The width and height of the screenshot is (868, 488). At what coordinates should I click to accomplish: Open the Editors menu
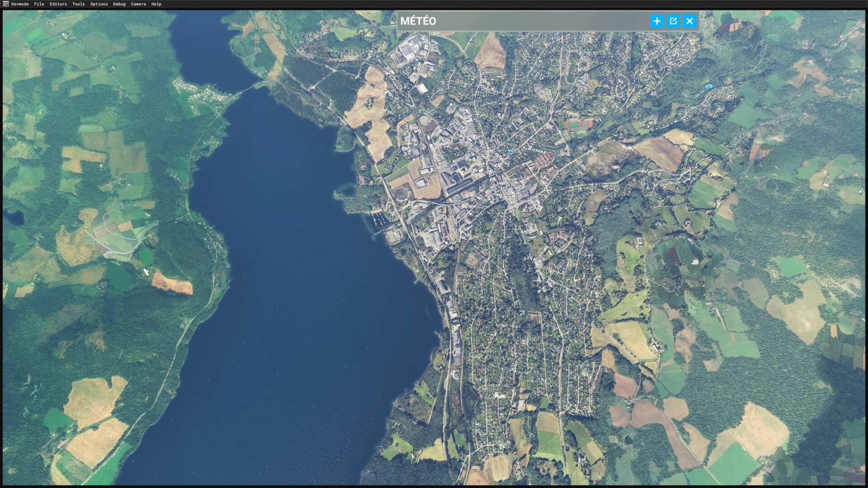pos(58,4)
